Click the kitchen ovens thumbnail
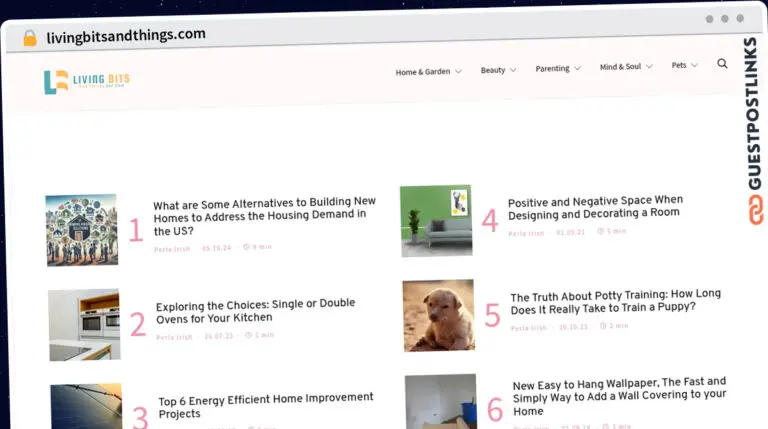The width and height of the screenshot is (768, 429). 84,325
